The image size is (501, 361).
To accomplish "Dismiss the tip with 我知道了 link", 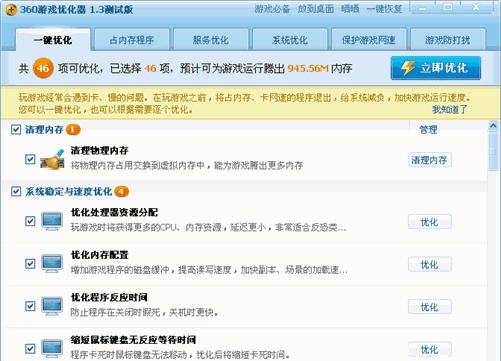I will [x=450, y=109].
